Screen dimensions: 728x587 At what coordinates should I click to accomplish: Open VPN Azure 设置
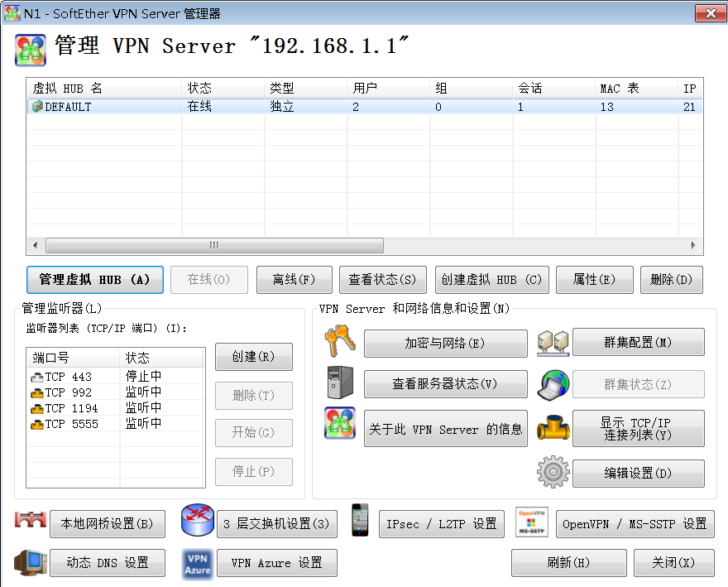coord(276,563)
